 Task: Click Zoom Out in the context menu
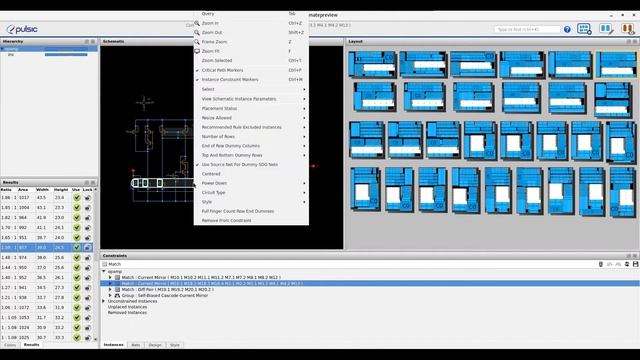pyautogui.click(x=251, y=33)
